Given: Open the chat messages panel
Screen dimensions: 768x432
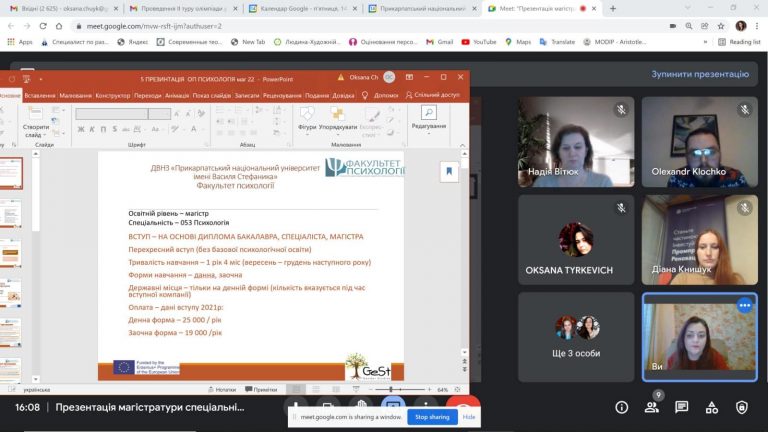Looking at the screenshot, I should click(x=681, y=407).
